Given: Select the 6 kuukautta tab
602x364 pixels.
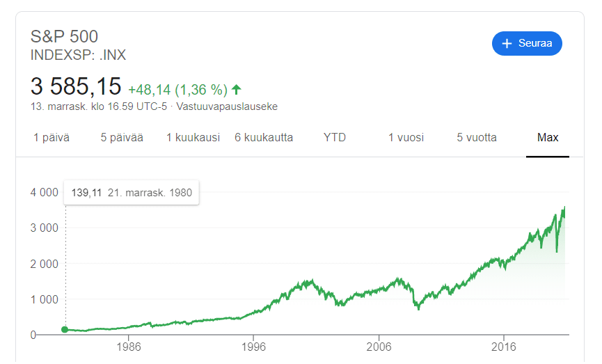Looking at the screenshot, I should click(x=264, y=138).
